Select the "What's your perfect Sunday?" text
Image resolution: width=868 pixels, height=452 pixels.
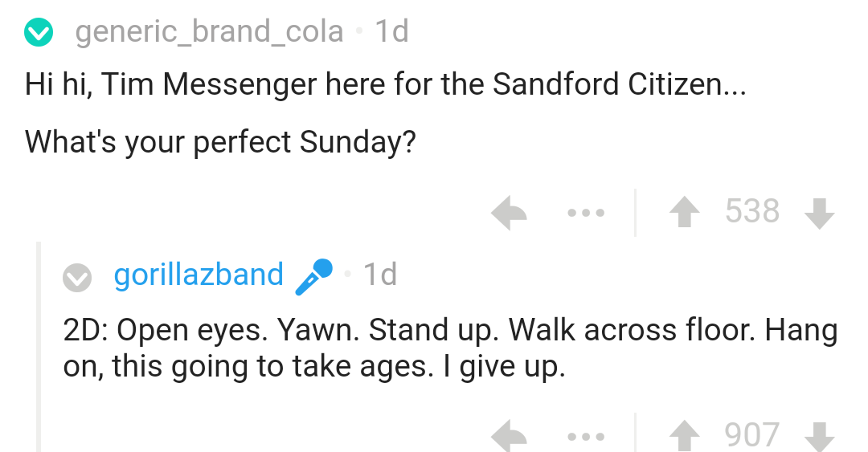tap(221, 141)
